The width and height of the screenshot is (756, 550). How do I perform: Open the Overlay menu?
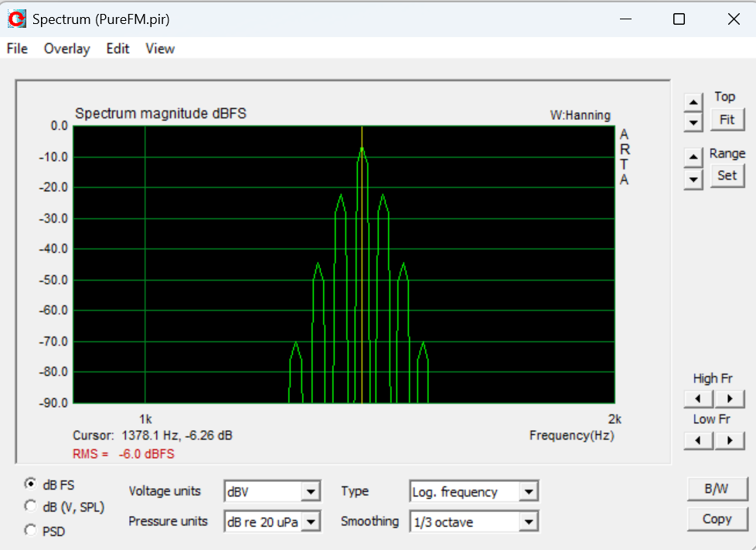tap(67, 49)
